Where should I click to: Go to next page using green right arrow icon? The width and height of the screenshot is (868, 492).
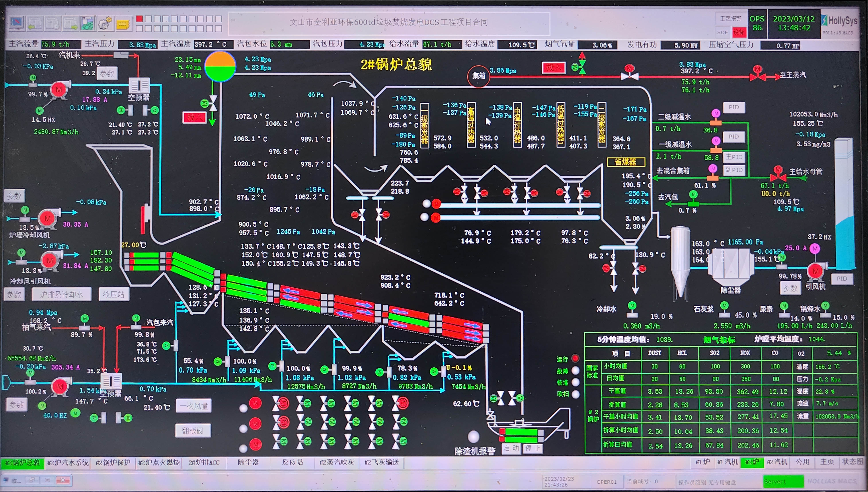pyautogui.click(x=70, y=24)
